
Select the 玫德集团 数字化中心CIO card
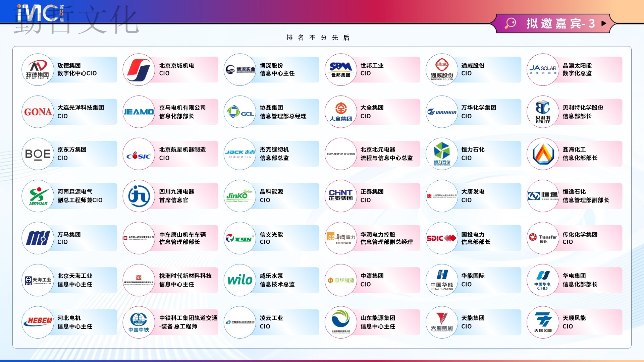70,70
